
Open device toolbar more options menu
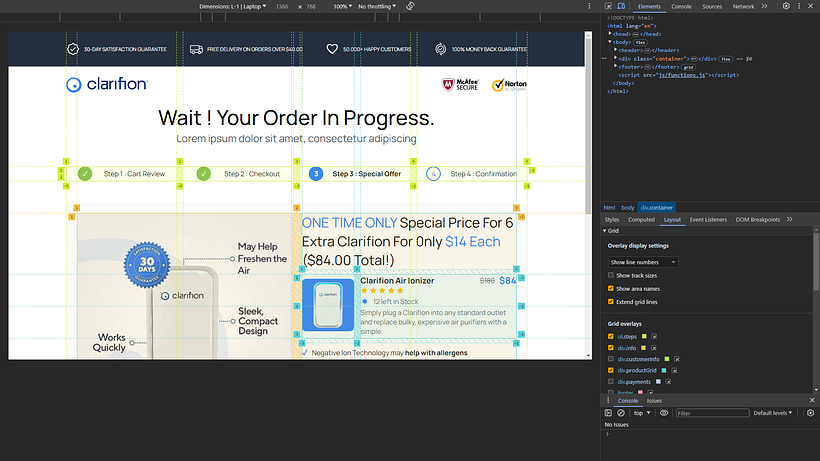[589, 6]
